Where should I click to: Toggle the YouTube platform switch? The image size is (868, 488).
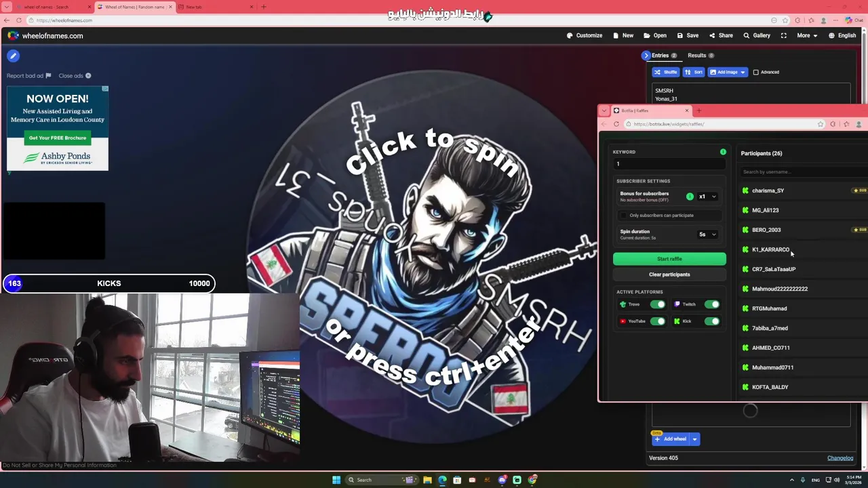[x=657, y=321]
